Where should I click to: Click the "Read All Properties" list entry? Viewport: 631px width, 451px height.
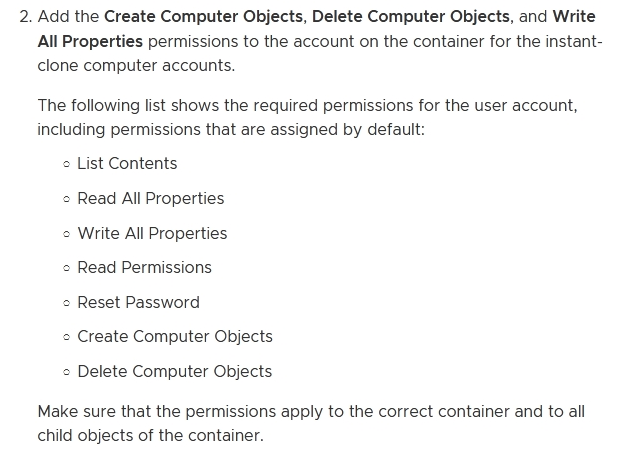point(150,198)
